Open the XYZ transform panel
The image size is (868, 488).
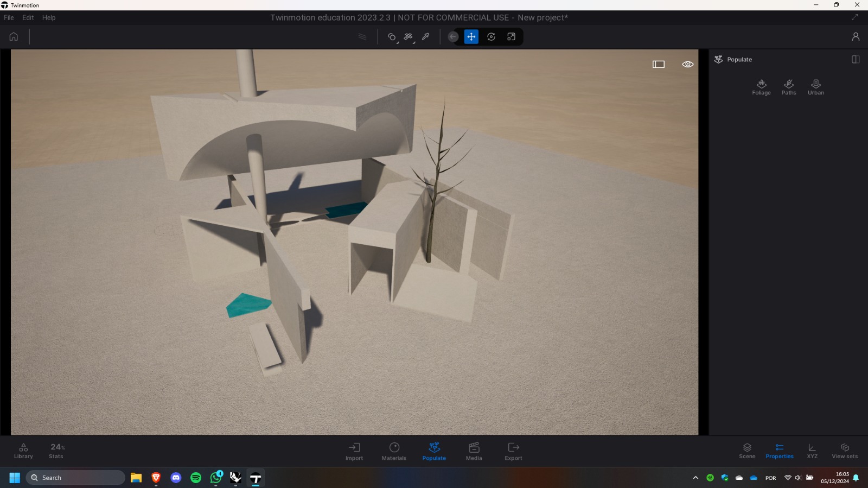click(x=812, y=451)
